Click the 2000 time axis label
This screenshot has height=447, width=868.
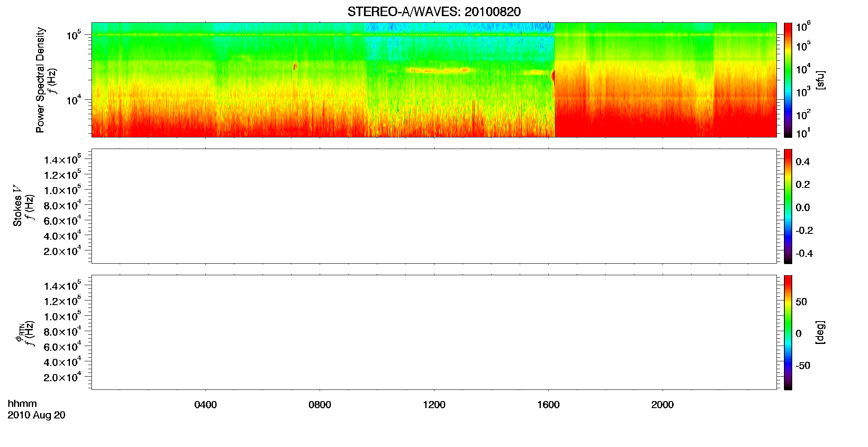click(x=663, y=405)
